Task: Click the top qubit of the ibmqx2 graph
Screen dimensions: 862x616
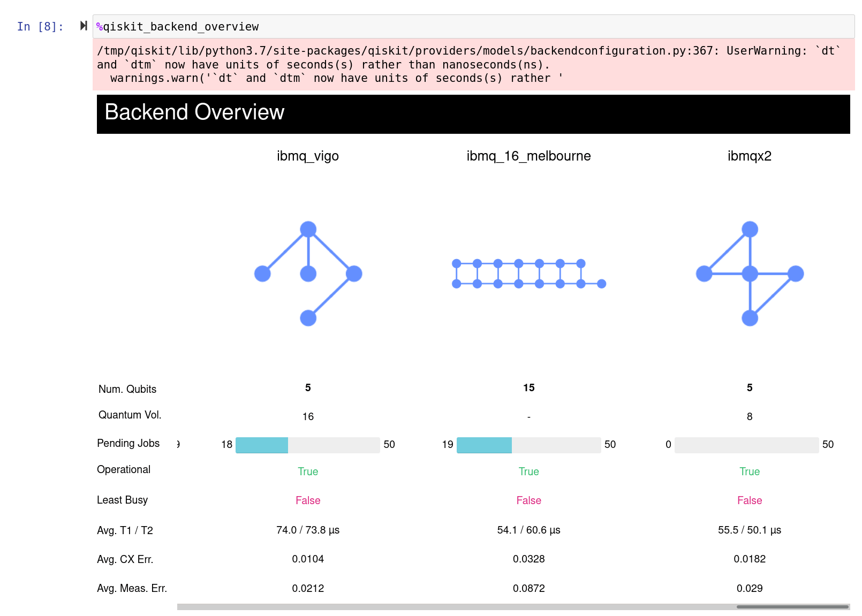Action: coord(750,229)
